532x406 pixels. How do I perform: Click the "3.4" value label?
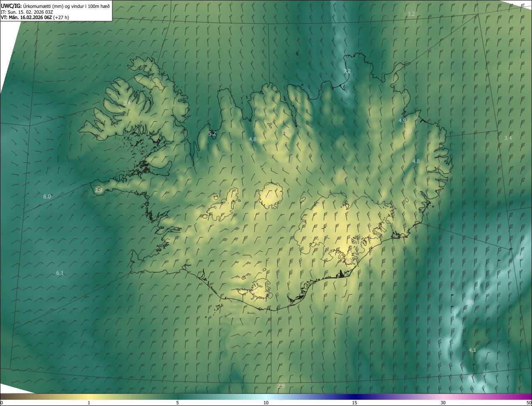(x=508, y=138)
